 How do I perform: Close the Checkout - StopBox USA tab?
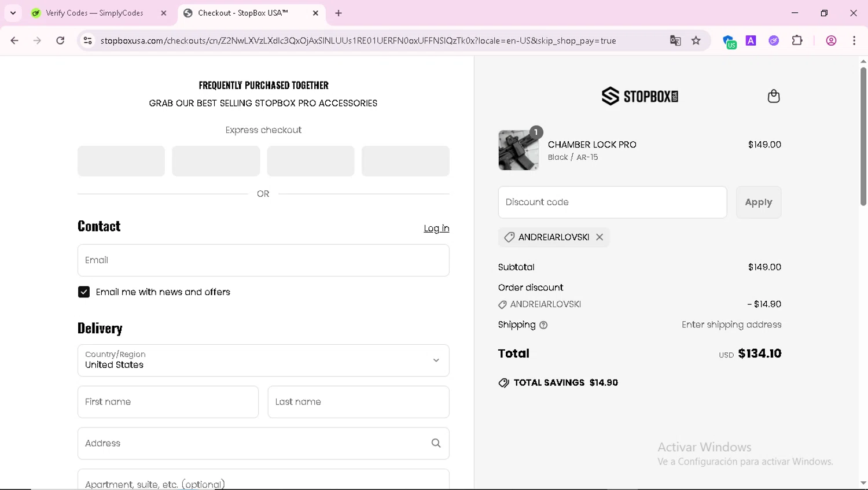click(x=315, y=13)
